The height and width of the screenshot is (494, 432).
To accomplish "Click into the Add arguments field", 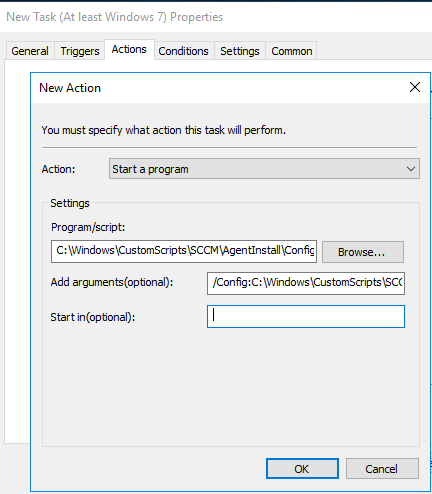I will [x=306, y=283].
